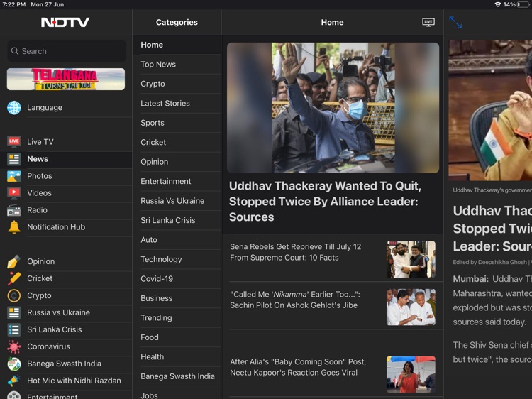Viewport: 532px width, 399px height.
Task: Open the Telangana Turns the Tide banner
Action: click(x=66, y=79)
